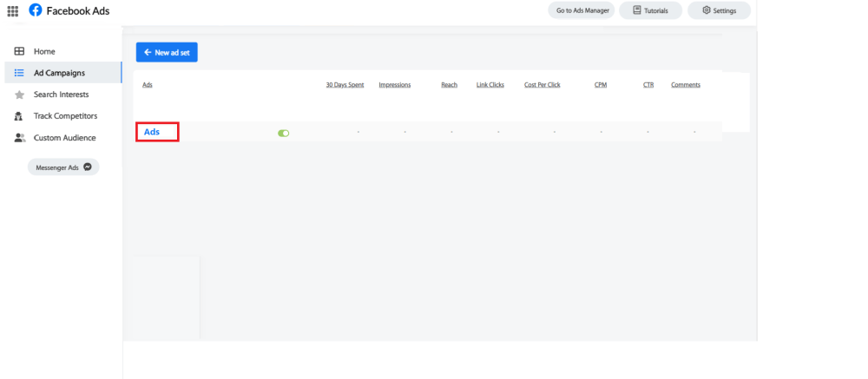Image resolution: width=868 pixels, height=379 pixels.
Task: Sort by CTR column header
Action: pyautogui.click(x=648, y=85)
